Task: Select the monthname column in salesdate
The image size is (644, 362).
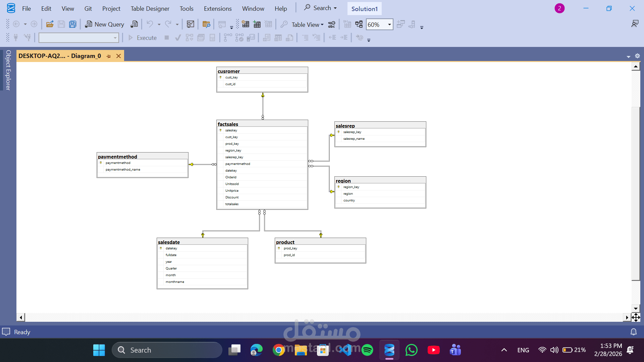Action: pyautogui.click(x=202, y=282)
